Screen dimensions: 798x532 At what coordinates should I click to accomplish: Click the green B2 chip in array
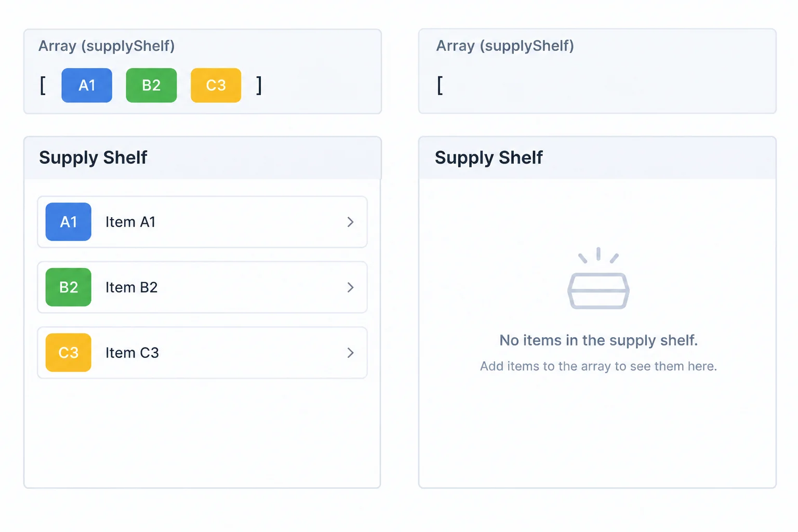pyautogui.click(x=151, y=85)
